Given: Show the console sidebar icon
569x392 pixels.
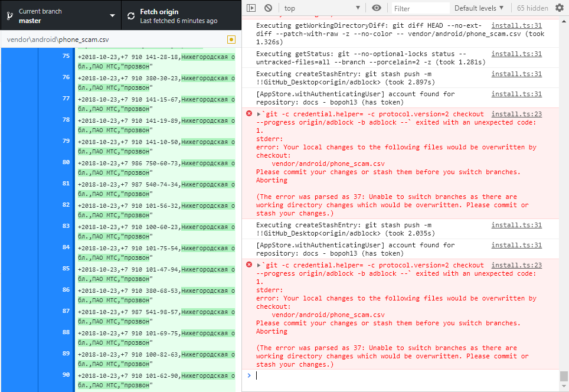Looking at the screenshot, I should click(252, 7).
